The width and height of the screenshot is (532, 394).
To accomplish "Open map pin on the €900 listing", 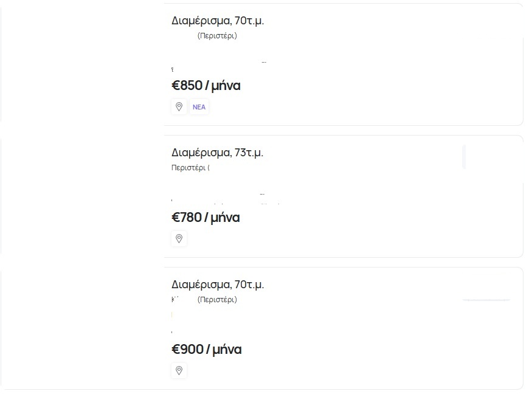I will click(x=179, y=370).
